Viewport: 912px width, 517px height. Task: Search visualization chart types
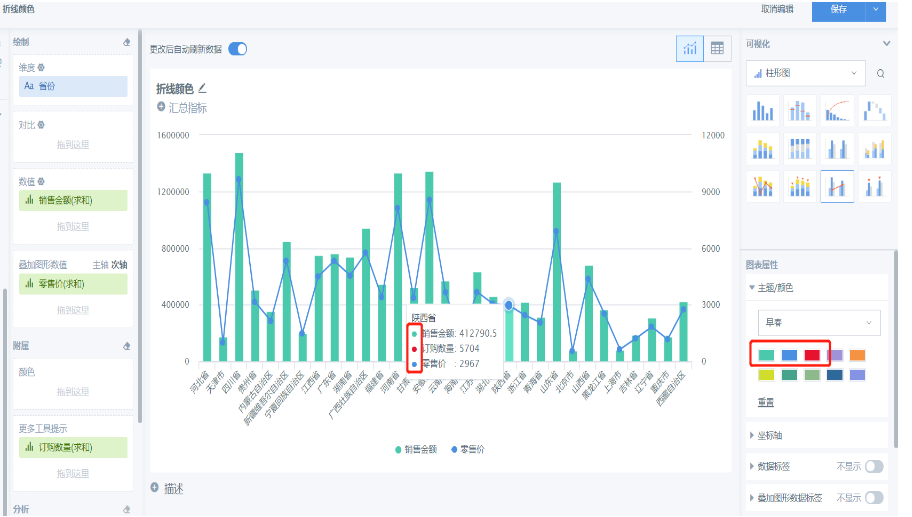[x=880, y=73]
